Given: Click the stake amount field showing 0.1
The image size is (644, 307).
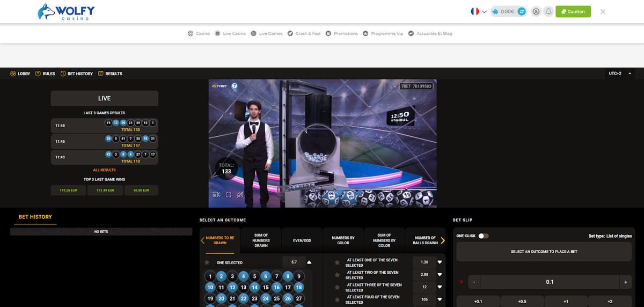Looking at the screenshot, I should (x=550, y=282).
